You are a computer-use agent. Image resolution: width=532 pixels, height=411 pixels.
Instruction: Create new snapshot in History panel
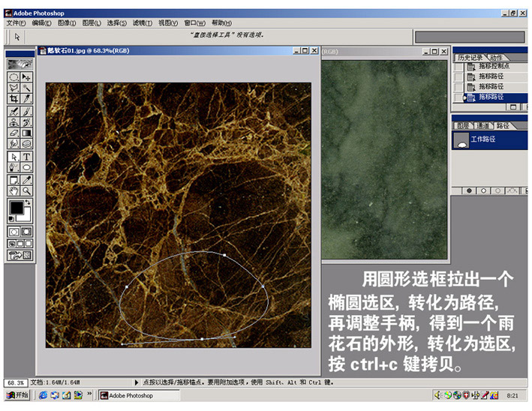513,107
